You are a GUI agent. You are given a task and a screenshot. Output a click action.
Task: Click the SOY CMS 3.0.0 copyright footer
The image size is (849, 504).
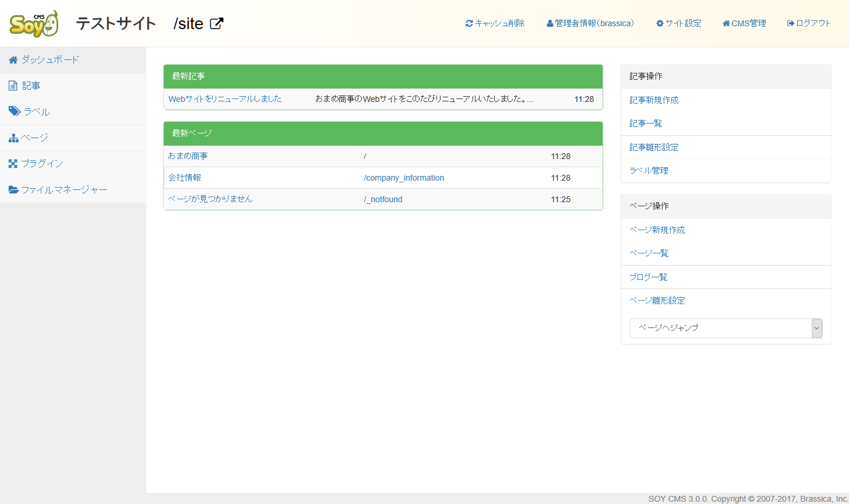point(748,499)
